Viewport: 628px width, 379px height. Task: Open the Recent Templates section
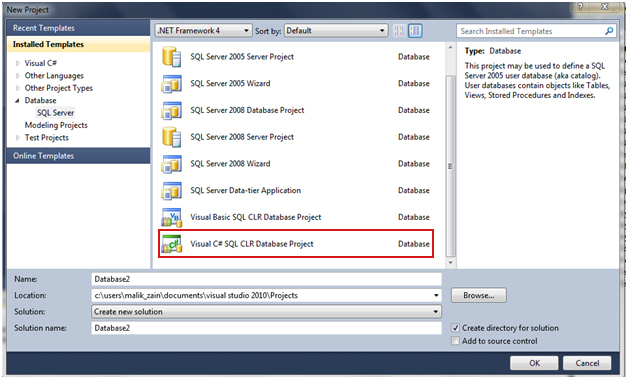tap(78, 28)
